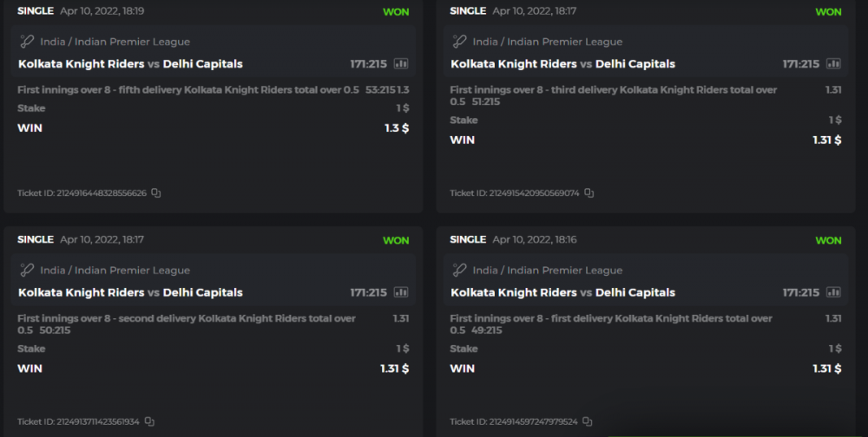Click cricket sport icon in third delivery ticket
Image resolution: width=868 pixels, height=437 pixels.
click(459, 42)
